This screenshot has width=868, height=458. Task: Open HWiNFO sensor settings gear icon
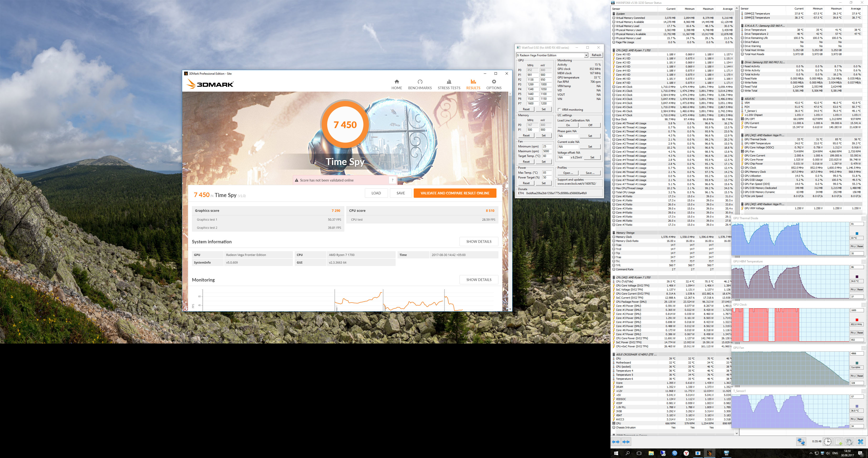[849, 442]
